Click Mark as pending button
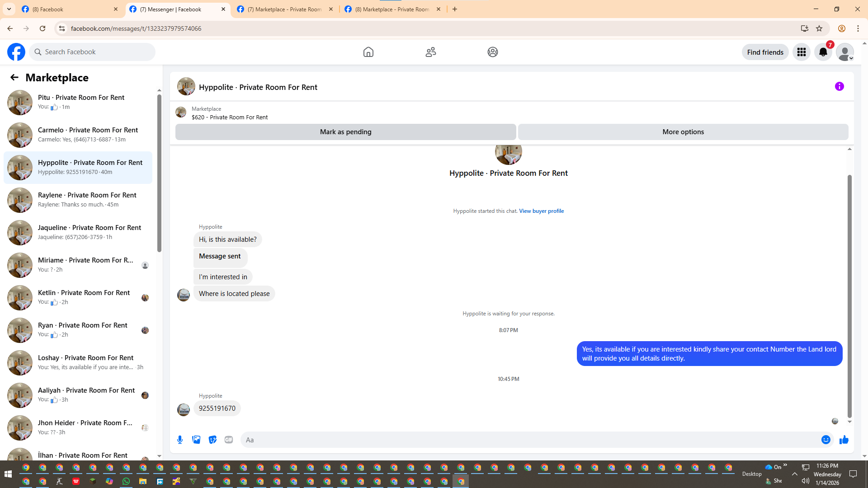The height and width of the screenshot is (488, 868). point(345,132)
